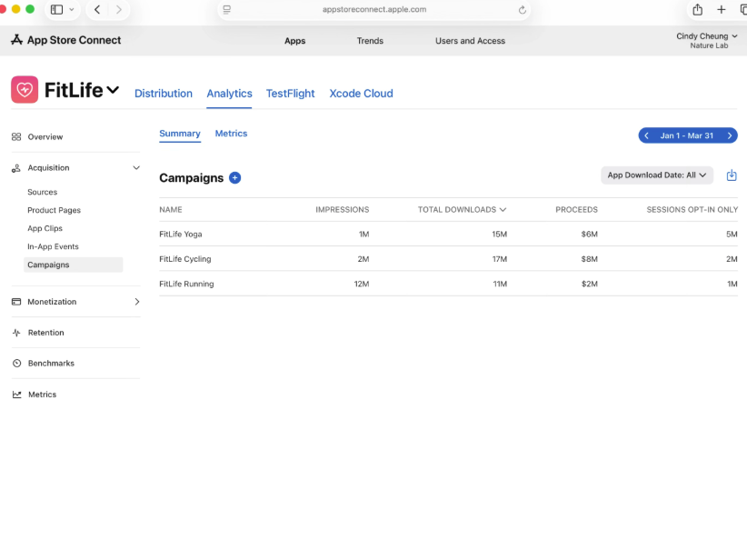Open Retention in the sidebar
Screen dimensions: 747x560
pyautogui.click(x=45, y=333)
